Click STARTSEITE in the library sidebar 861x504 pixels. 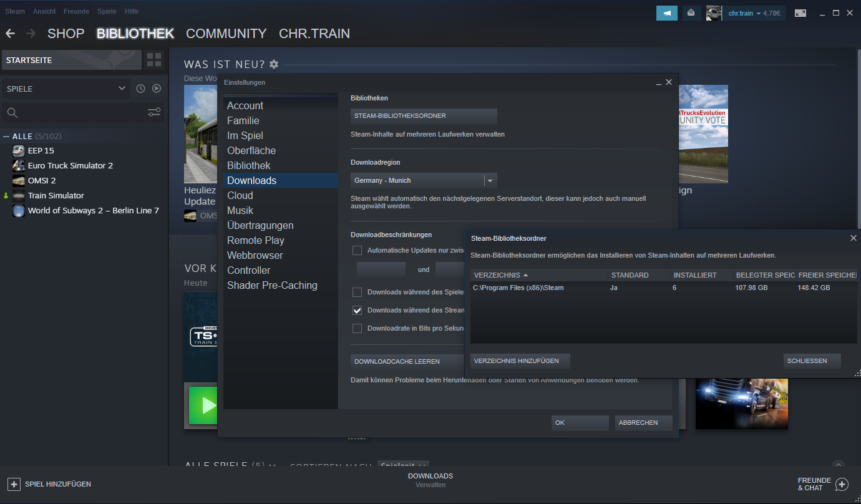click(71, 60)
